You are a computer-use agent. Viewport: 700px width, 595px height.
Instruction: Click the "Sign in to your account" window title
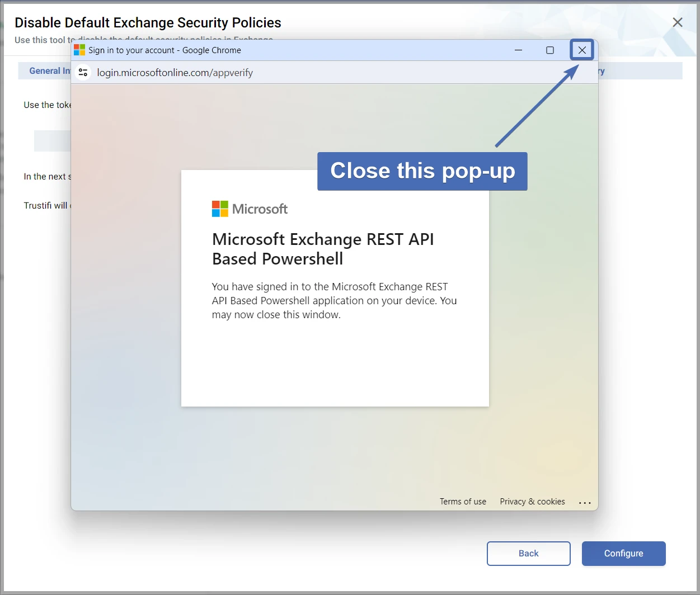165,50
